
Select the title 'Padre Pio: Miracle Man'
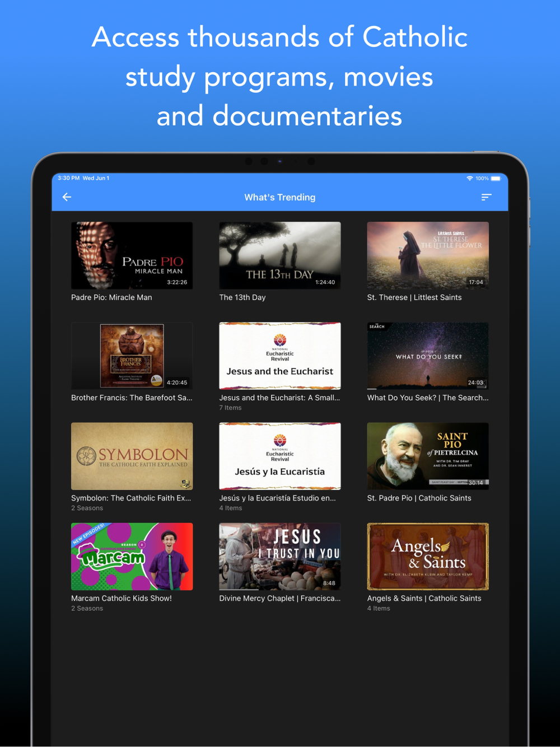(x=111, y=297)
